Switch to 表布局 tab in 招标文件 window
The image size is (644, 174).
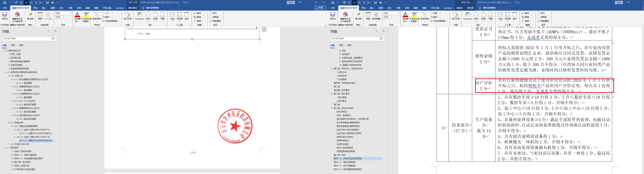(471, 8)
